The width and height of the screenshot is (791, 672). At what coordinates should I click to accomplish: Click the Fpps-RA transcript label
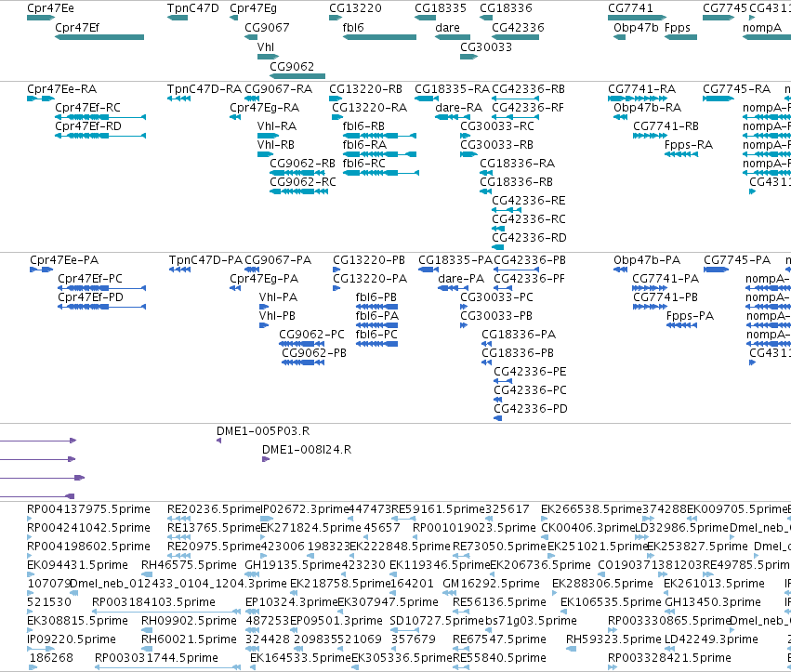(689, 145)
